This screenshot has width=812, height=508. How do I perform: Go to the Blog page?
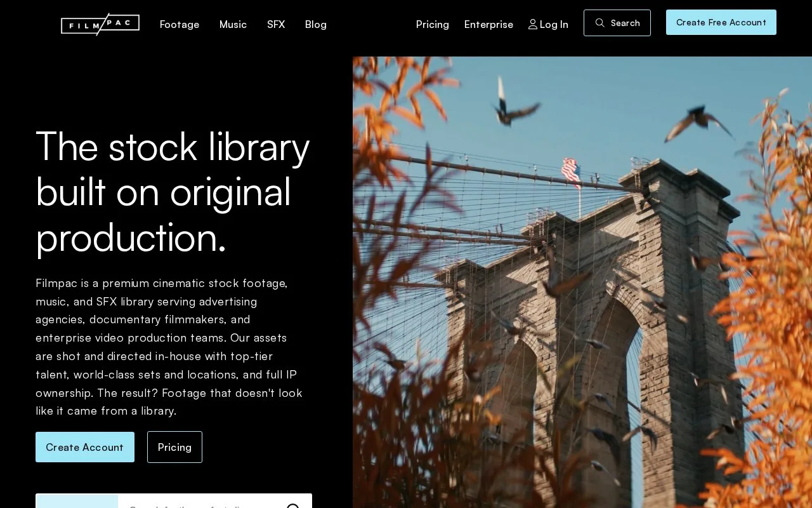pos(316,24)
